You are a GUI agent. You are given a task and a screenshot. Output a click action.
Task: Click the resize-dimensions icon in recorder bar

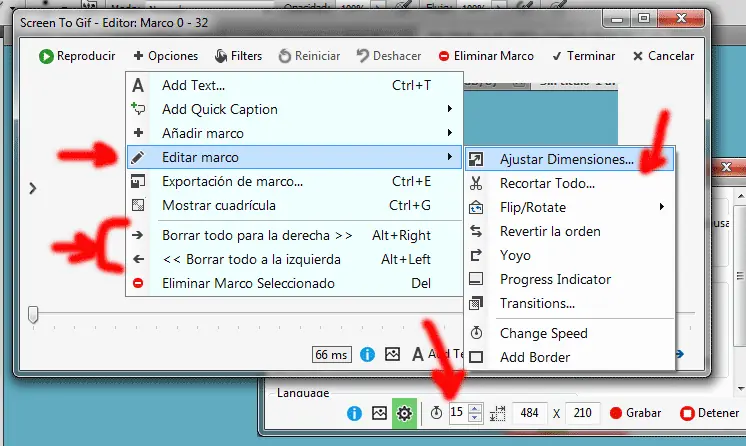[x=498, y=413]
